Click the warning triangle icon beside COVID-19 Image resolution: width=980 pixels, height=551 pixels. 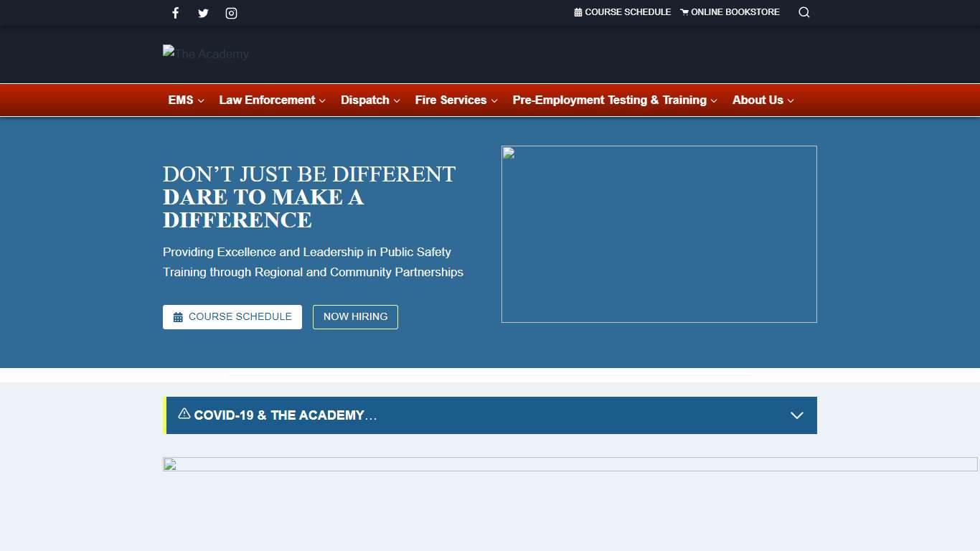[x=184, y=414]
